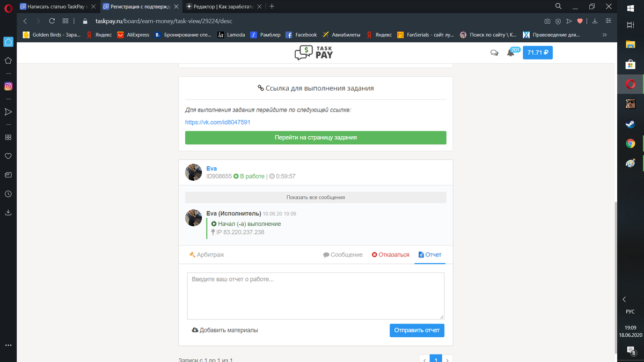Image resolution: width=644 pixels, height=362 pixels.
Task: Open the vk.com/id8047591 link
Action: (217, 122)
